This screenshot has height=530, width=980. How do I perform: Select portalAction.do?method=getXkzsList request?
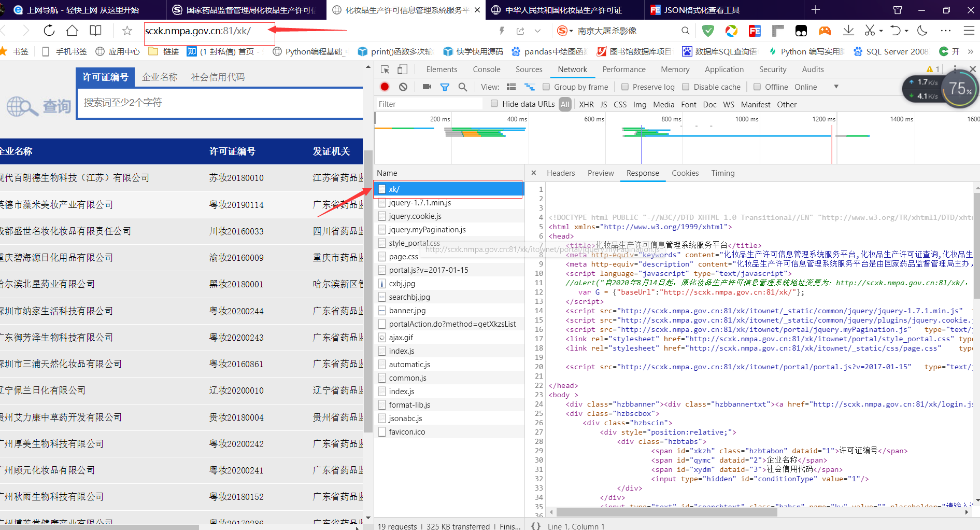point(449,324)
